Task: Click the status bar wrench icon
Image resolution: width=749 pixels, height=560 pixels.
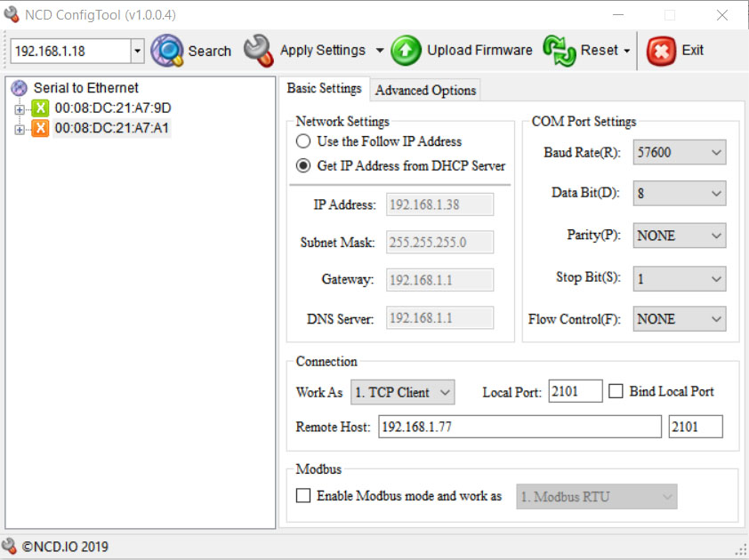Action: (9, 546)
